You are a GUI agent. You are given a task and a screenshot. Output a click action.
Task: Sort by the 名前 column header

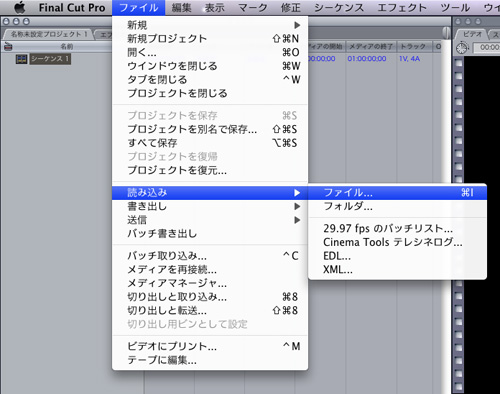[67, 47]
